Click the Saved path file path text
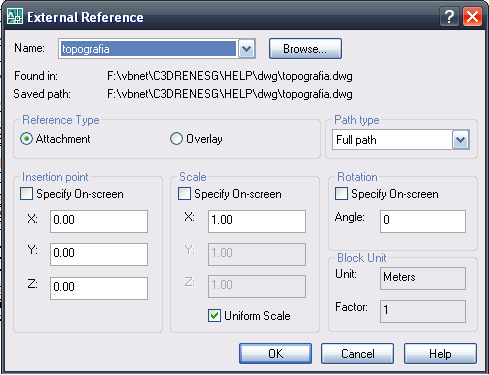This screenshot has height=375, width=489. coord(230,94)
